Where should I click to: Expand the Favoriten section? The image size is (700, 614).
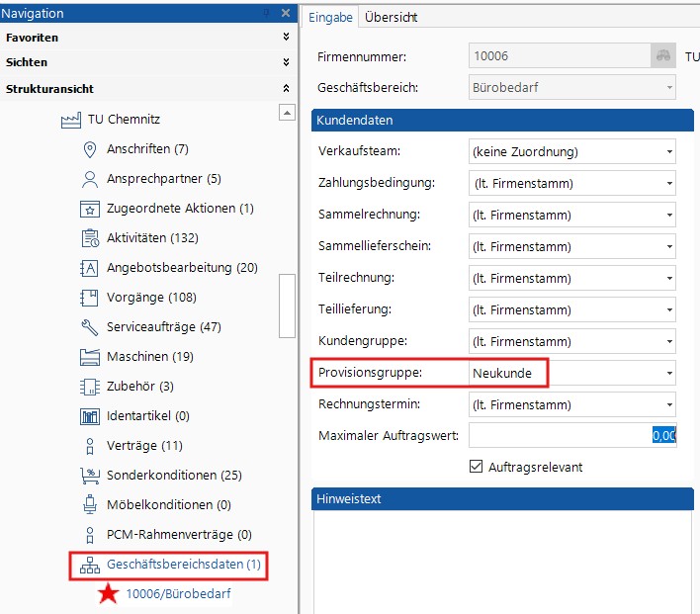pyautogui.click(x=287, y=38)
